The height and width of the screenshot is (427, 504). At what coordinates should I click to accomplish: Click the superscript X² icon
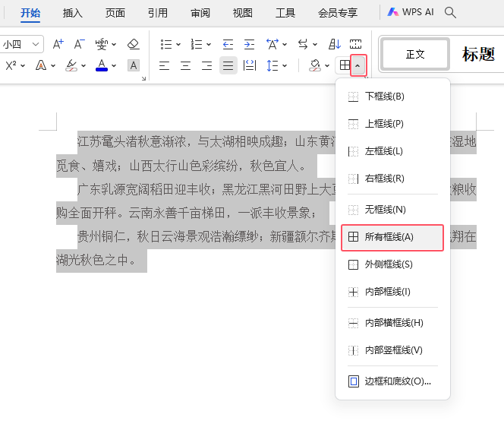click(x=11, y=65)
